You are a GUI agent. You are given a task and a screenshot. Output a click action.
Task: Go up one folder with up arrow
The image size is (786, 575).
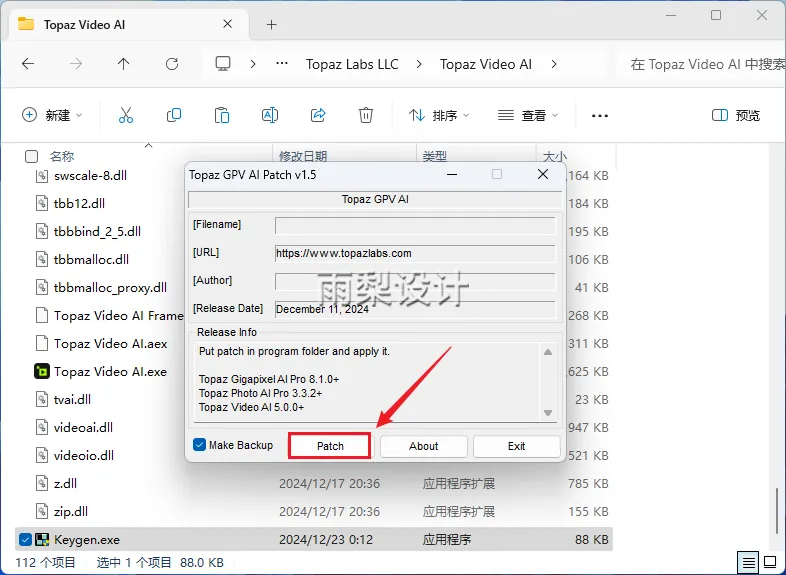pyautogui.click(x=123, y=64)
